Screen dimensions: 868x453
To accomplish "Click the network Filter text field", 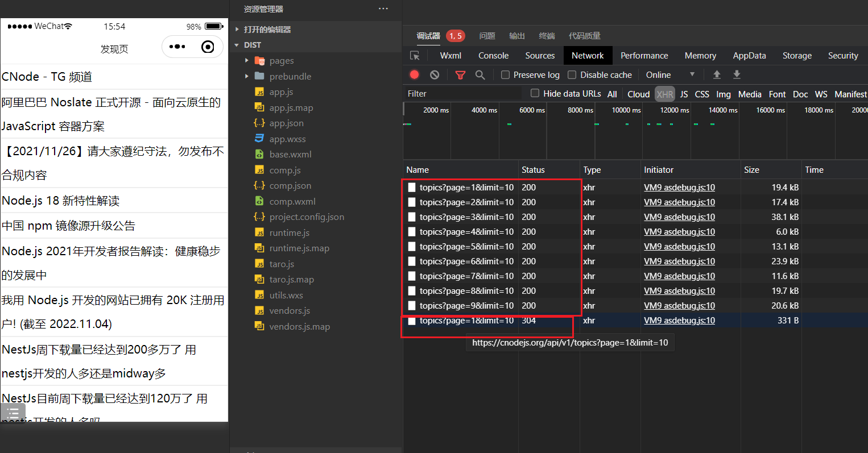I will [464, 93].
